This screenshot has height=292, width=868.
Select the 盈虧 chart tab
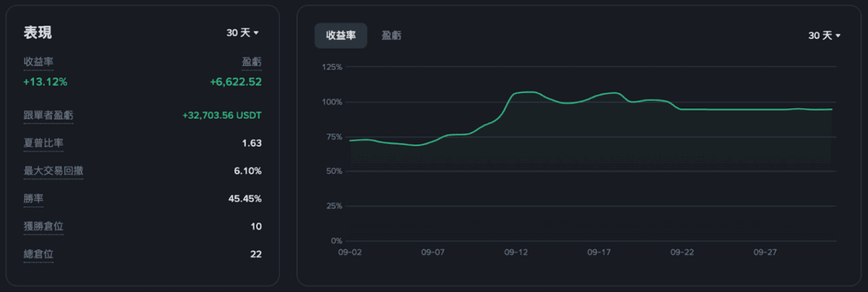tap(392, 35)
